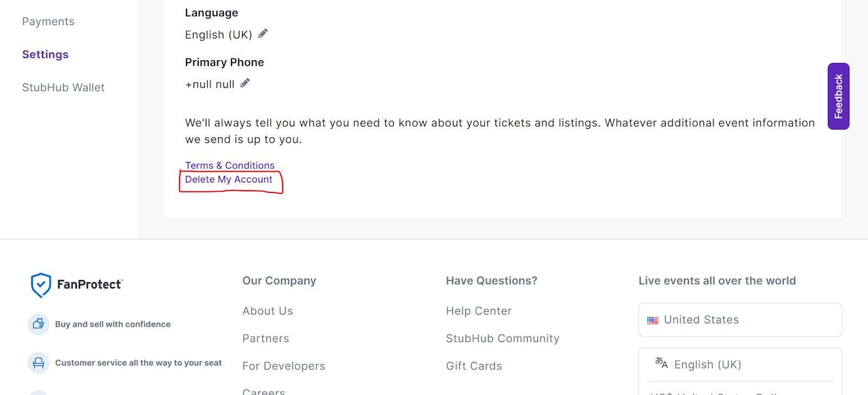Open the For Developers link
Image resolution: width=868 pixels, height=395 pixels.
coord(284,366)
